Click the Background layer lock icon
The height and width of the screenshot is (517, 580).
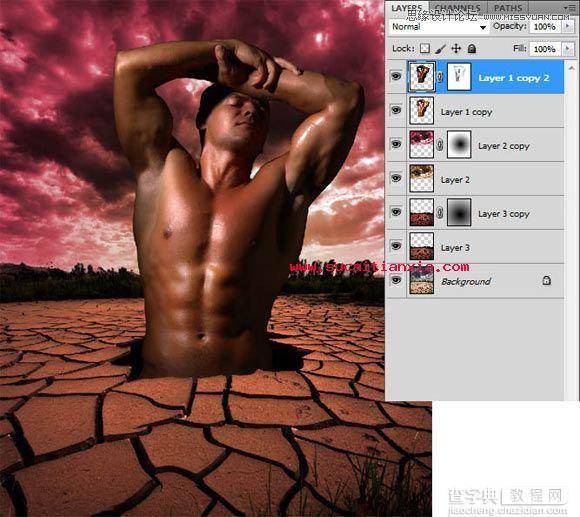click(546, 281)
